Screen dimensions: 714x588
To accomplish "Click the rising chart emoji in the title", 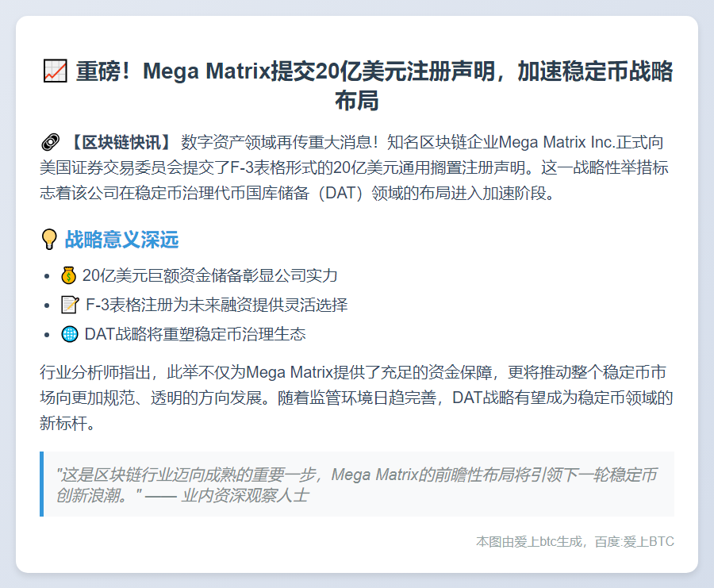I will click(x=54, y=72).
